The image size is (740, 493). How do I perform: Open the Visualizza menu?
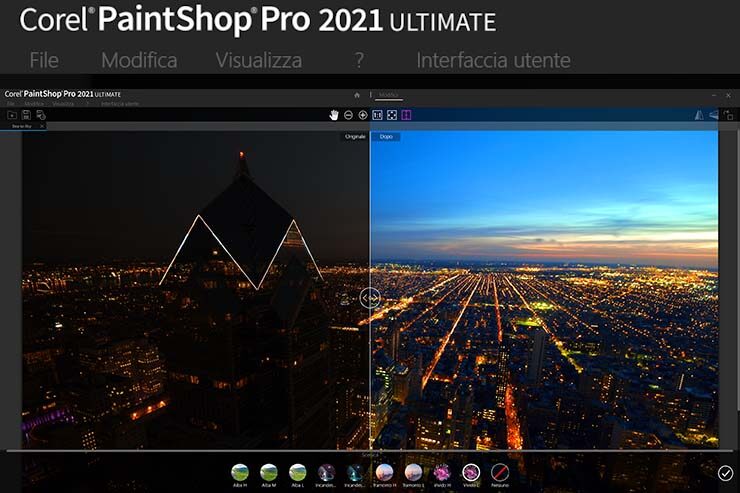coord(258,60)
